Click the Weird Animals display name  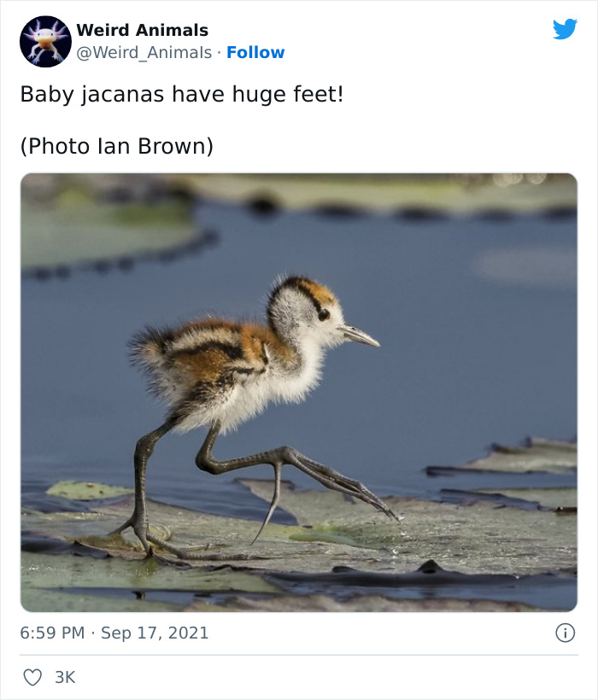point(142,30)
